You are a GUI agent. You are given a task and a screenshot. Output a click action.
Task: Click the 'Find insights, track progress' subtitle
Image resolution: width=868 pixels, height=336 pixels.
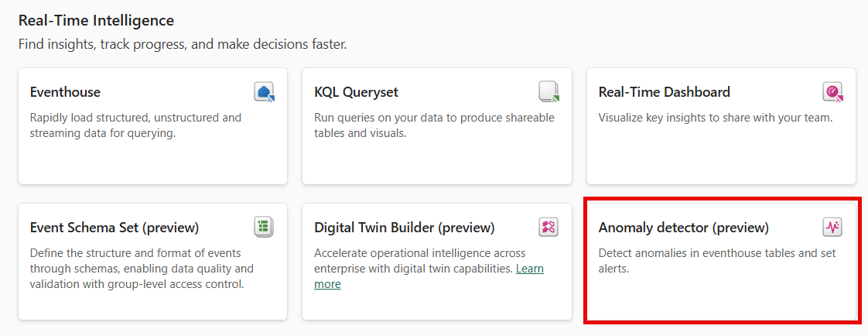point(183,44)
